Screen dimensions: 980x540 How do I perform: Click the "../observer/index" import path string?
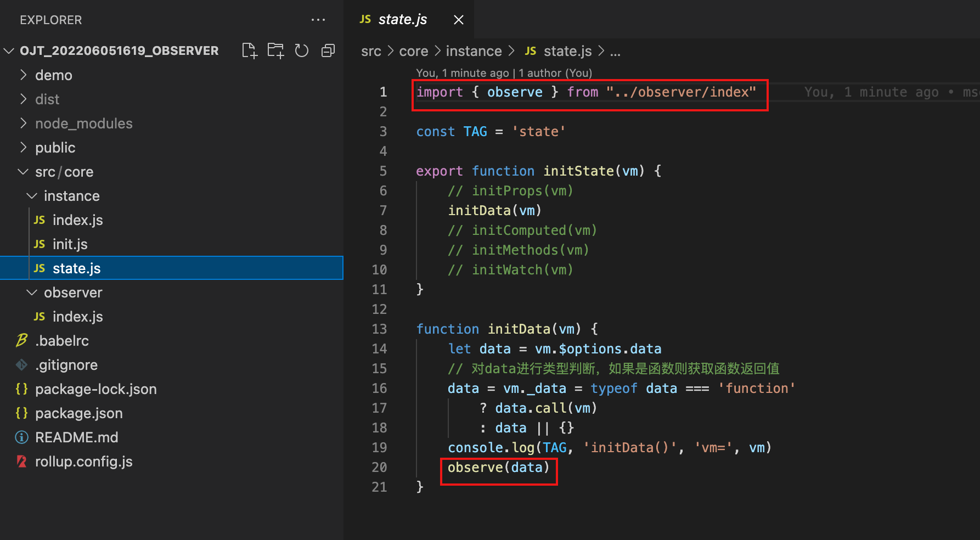point(681,92)
